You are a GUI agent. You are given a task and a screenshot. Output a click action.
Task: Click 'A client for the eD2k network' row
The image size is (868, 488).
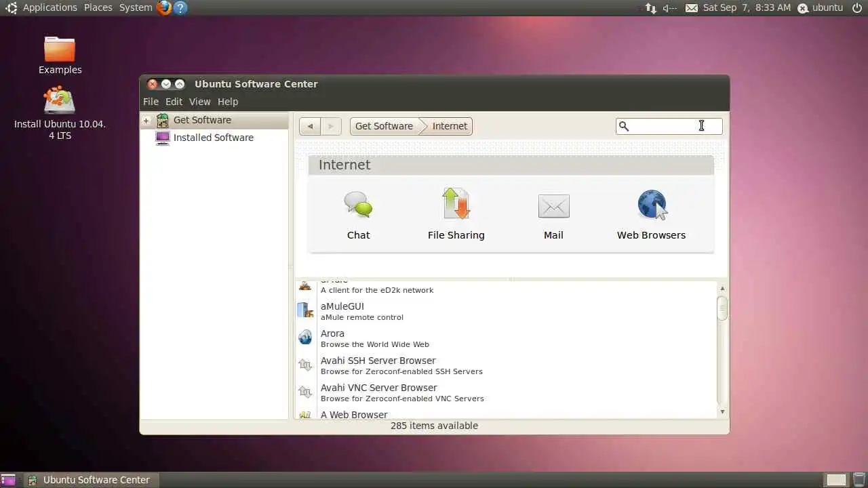(377, 290)
